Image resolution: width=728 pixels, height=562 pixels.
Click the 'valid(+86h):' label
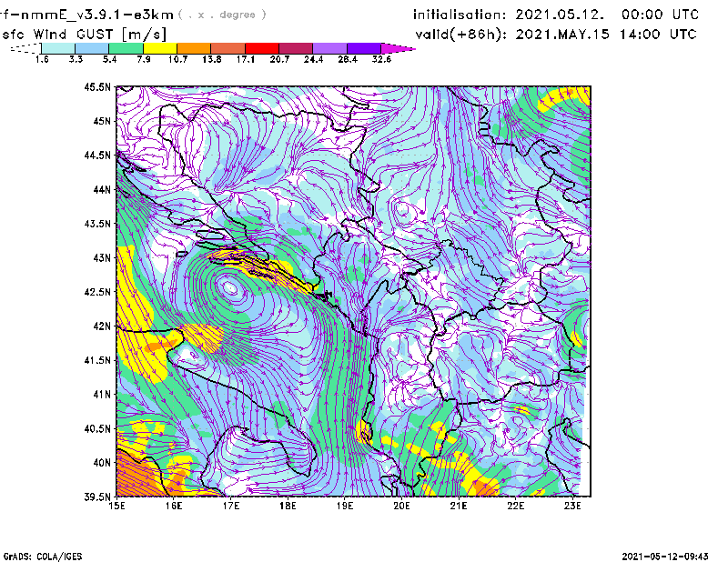461,35
